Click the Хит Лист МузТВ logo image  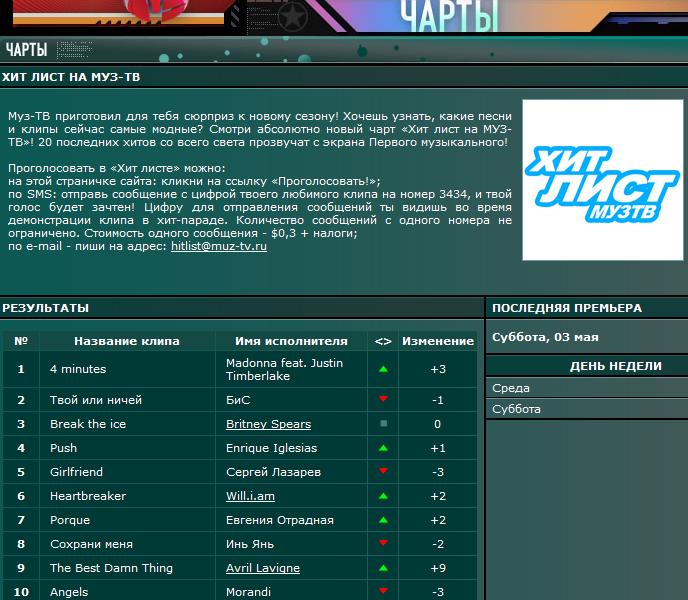602,180
